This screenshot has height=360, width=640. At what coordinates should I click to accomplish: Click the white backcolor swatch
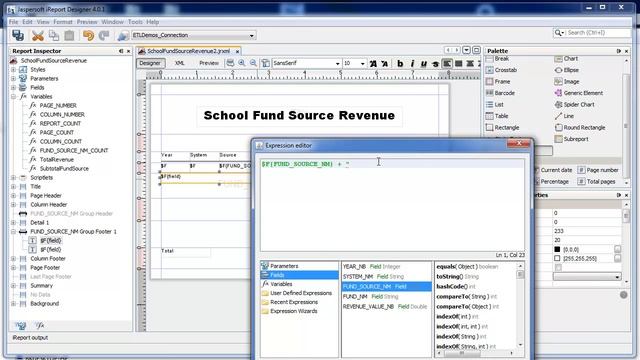click(x=557, y=259)
